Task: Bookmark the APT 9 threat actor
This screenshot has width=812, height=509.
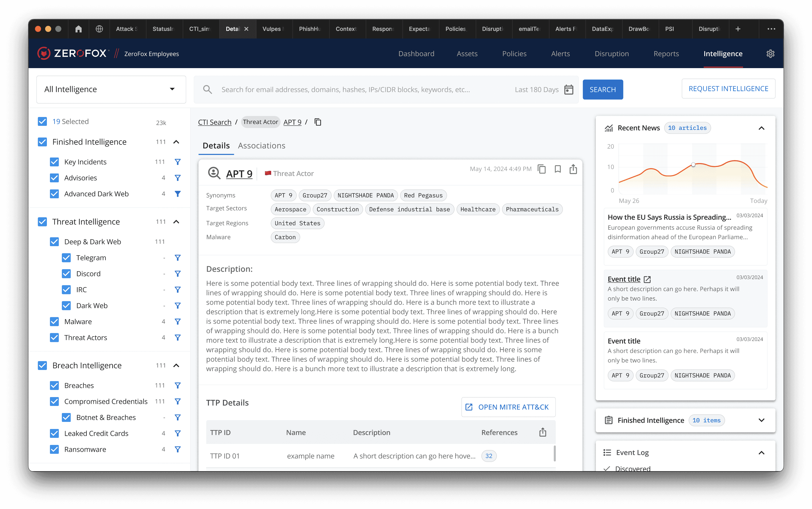Action: [558, 169]
